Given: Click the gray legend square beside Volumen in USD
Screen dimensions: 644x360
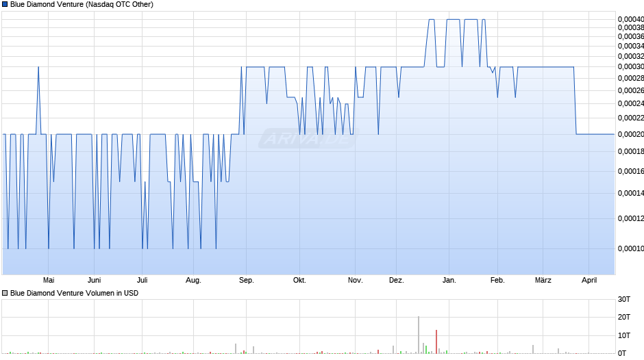Looking at the screenshot, I should point(5,293).
